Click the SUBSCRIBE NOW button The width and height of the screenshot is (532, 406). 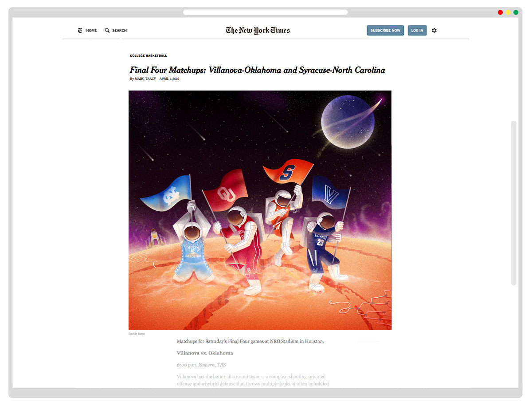385,31
